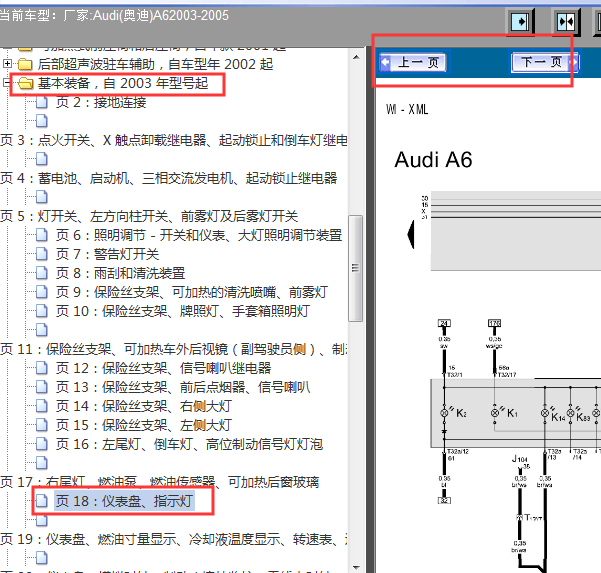Viewport: 601px width, 573px height.
Task: Open 页 10：保险丝支架、牌照灯
Action: pyautogui.click(x=183, y=311)
